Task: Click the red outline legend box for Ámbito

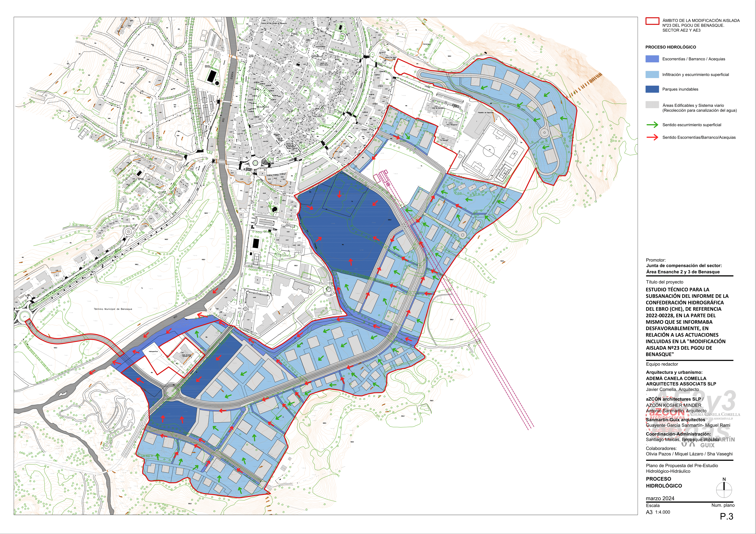Action: [652, 21]
